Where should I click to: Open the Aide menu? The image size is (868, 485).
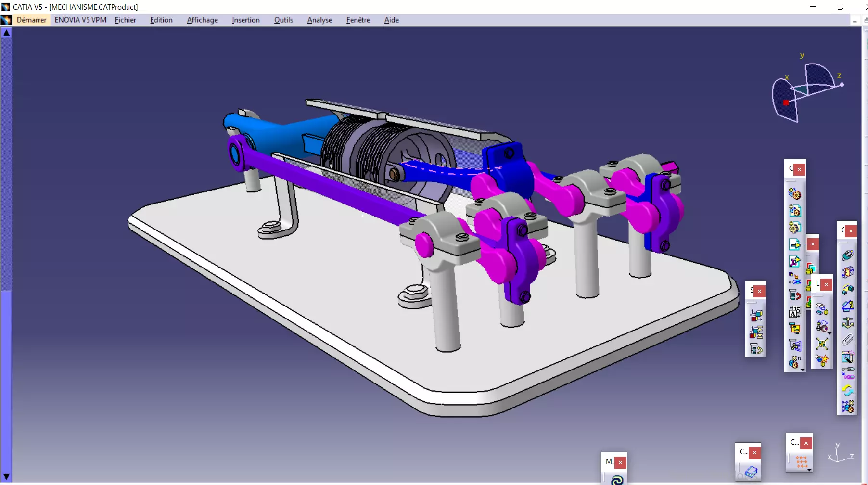click(391, 20)
